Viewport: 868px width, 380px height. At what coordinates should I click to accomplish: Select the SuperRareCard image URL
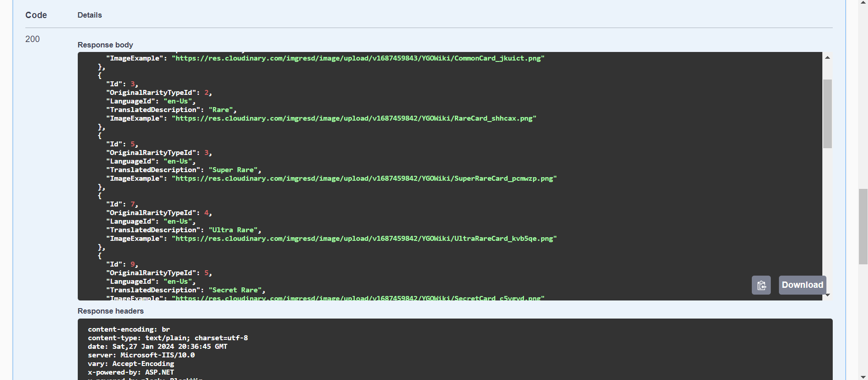364,178
